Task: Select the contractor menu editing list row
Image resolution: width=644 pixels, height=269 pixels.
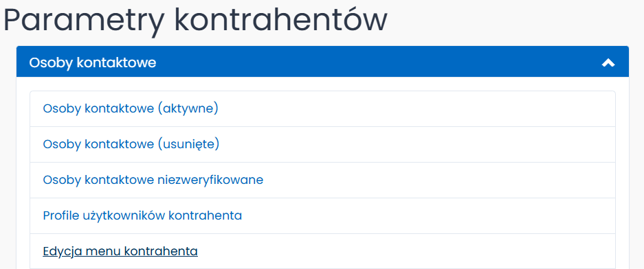Action: pos(322,251)
